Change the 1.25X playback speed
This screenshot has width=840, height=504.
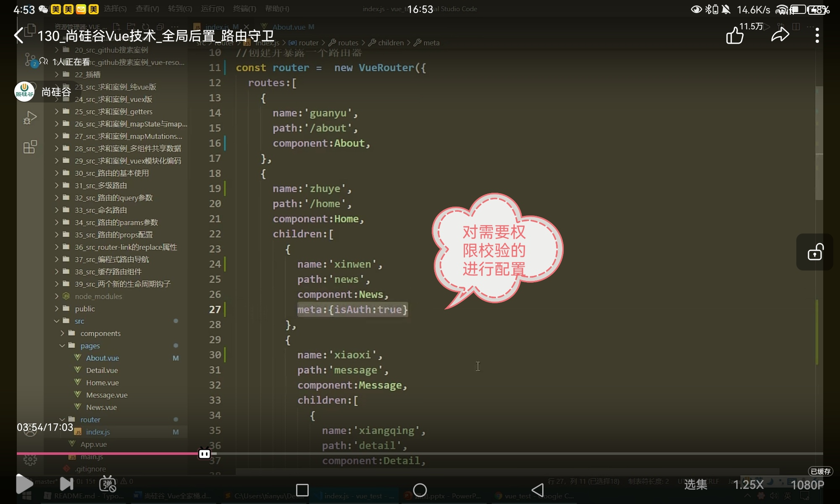tap(748, 485)
